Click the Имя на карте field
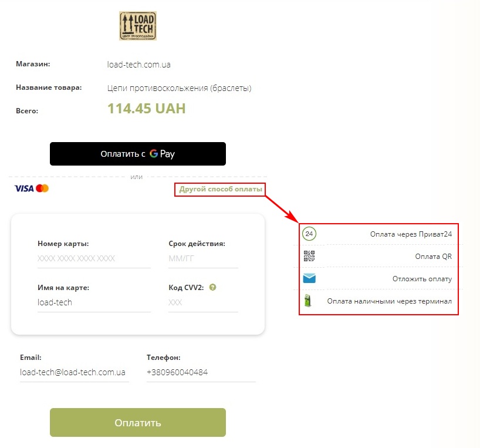The width and height of the screenshot is (480, 448). (x=94, y=302)
